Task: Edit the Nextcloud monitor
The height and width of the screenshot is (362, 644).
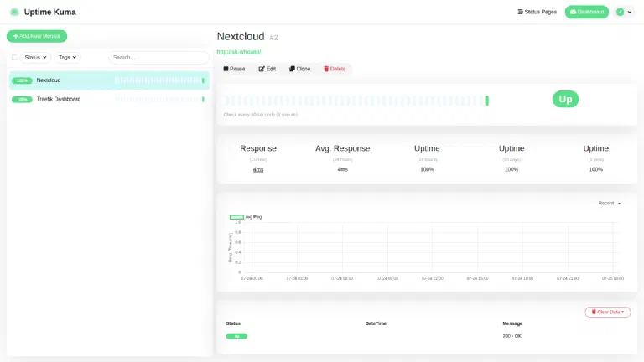Action: tap(267, 69)
